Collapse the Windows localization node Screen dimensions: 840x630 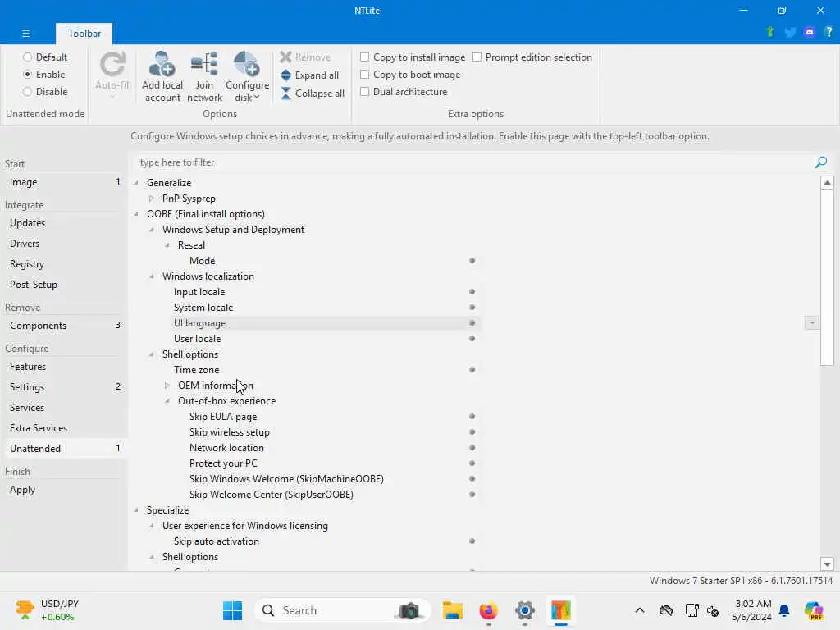click(x=152, y=276)
